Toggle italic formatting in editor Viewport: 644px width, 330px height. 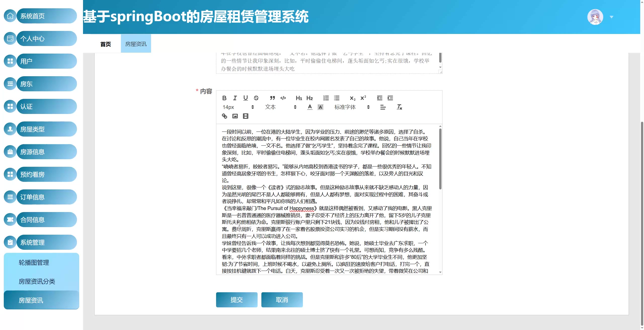pyautogui.click(x=235, y=98)
